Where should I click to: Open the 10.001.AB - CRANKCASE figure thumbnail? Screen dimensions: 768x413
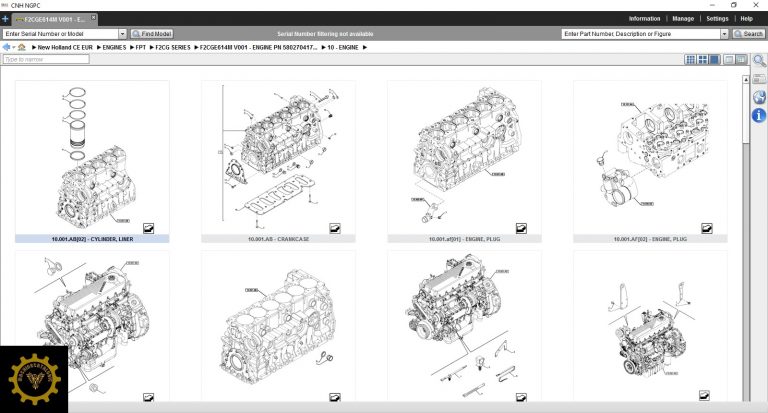tap(278, 158)
